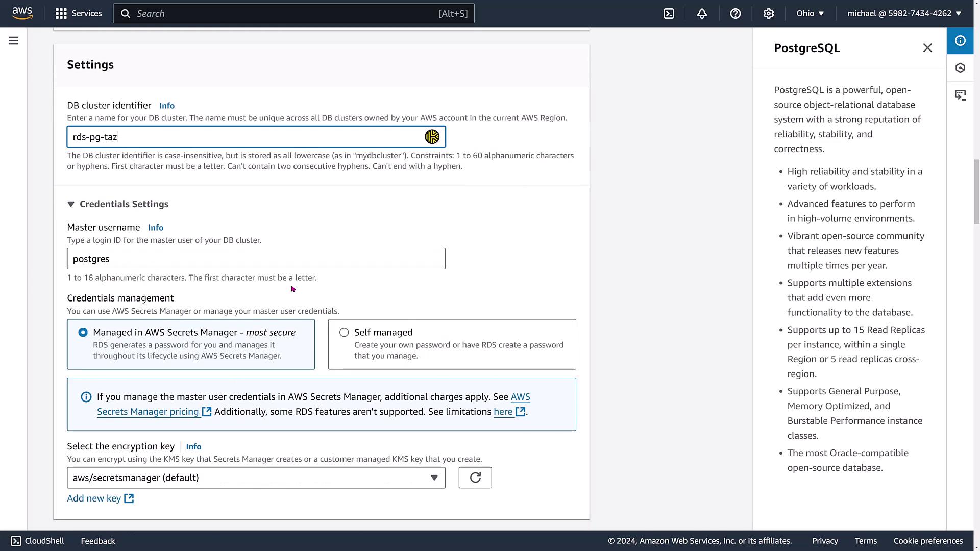Open AWS Secrets Manager pricing link
The image size is (980, 551).
point(148,412)
